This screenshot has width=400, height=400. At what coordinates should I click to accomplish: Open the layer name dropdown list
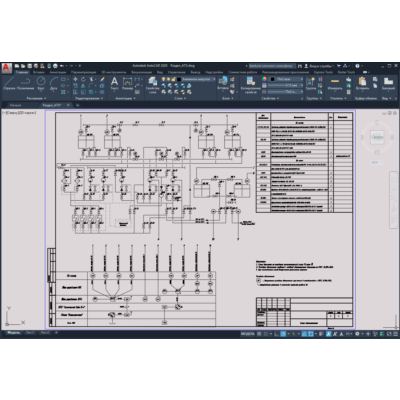pos(198,79)
